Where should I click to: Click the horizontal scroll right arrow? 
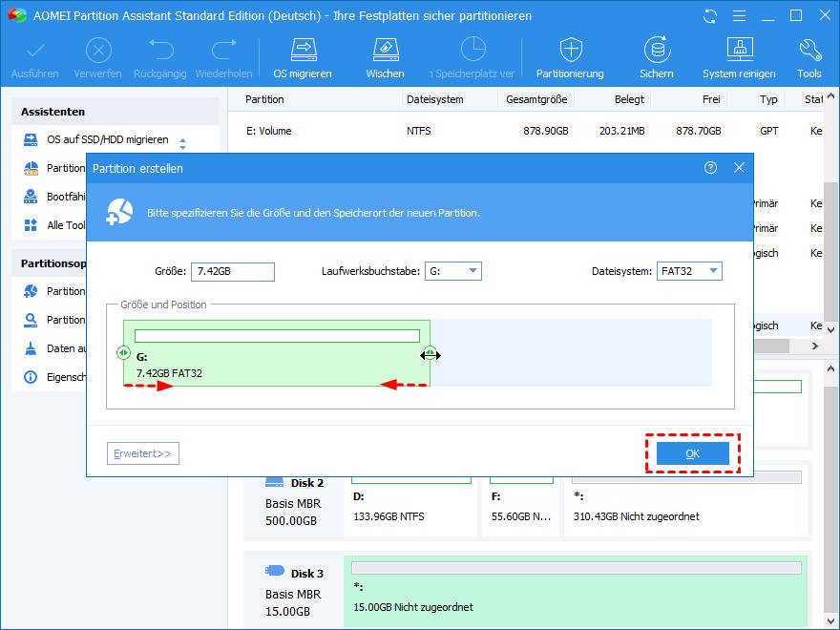coord(815,346)
